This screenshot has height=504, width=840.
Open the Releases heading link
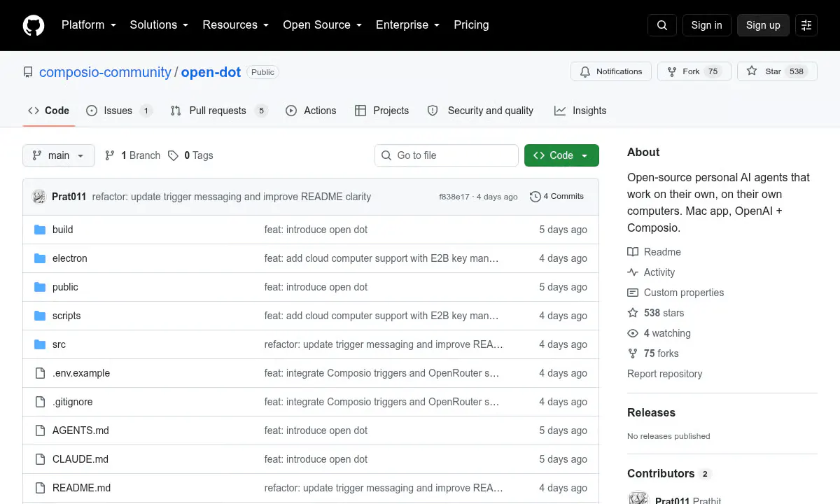(651, 413)
